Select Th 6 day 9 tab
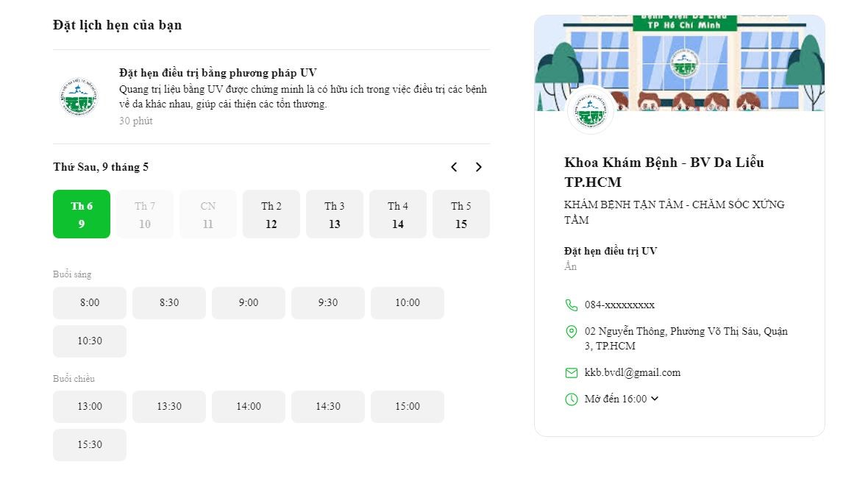 point(82,214)
